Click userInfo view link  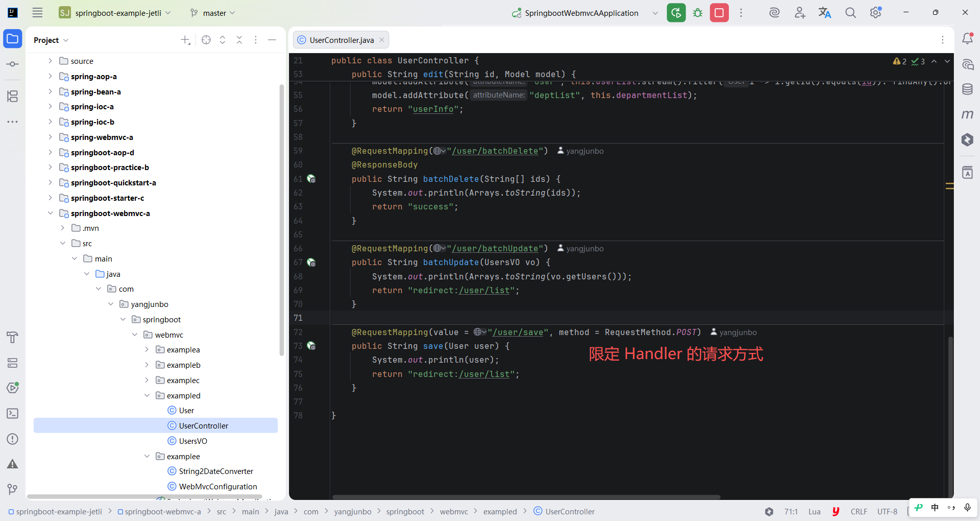pyautogui.click(x=433, y=109)
